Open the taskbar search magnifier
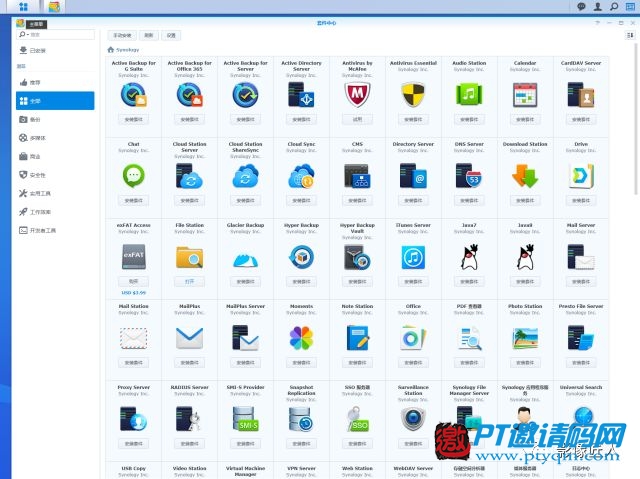This screenshot has width=640, height=479. click(614, 7)
